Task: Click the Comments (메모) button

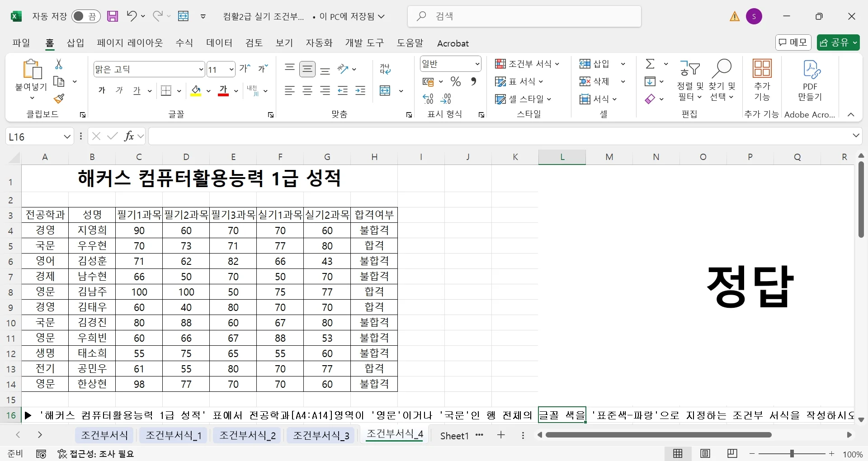Action: (x=793, y=42)
